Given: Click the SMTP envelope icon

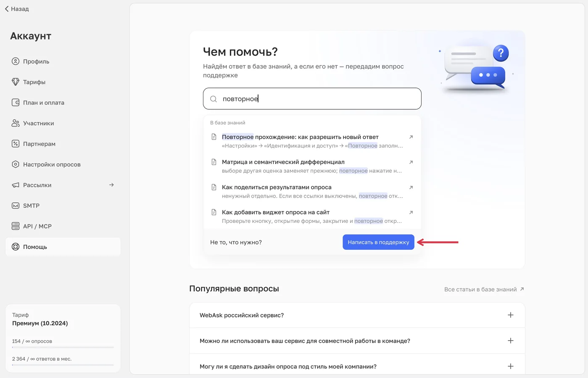Looking at the screenshot, I should point(16,206).
